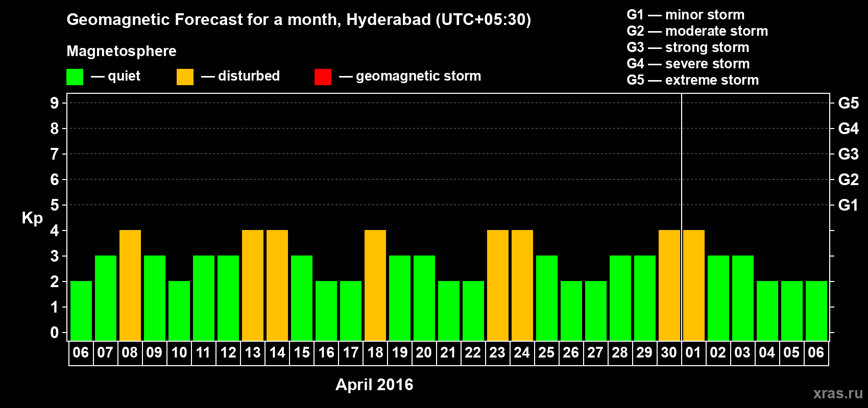
Task: Click the Kp value 9 on the left axis
Action: [x=54, y=103]
